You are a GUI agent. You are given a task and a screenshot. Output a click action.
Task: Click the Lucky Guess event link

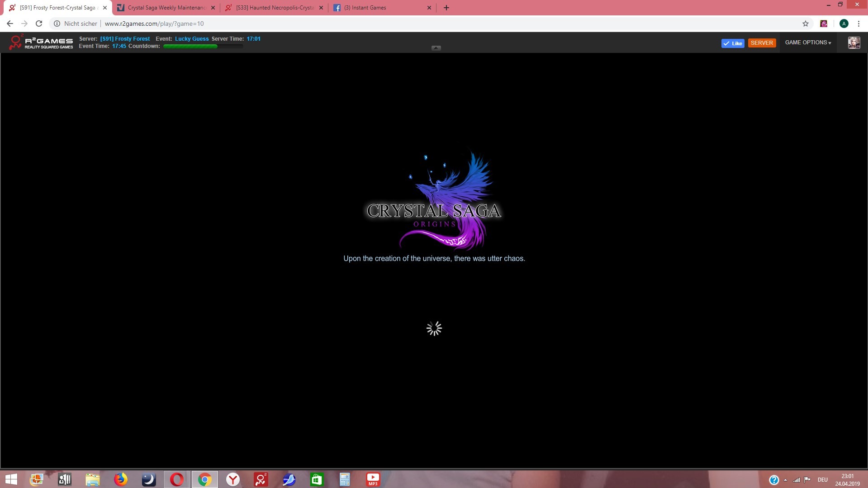click(x=192, y=39)
